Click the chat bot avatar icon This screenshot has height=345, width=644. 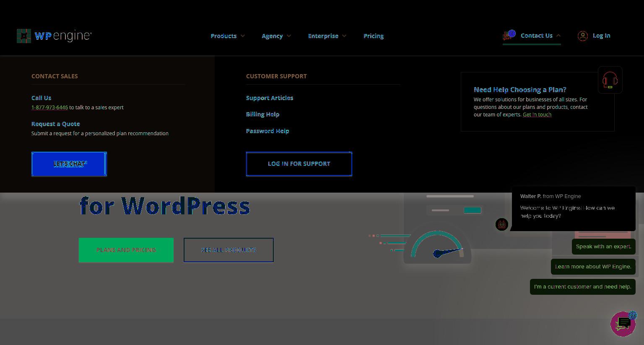click(x=501, y=224)
